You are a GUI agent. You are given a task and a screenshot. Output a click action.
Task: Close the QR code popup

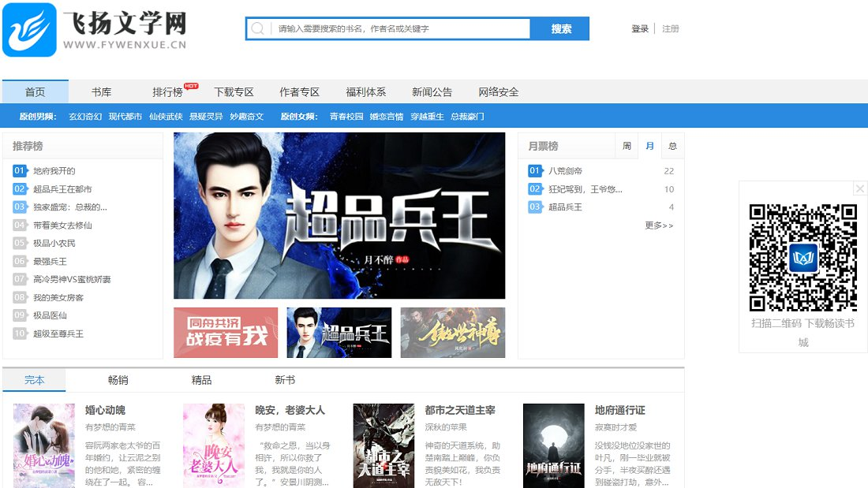[860, 188]
